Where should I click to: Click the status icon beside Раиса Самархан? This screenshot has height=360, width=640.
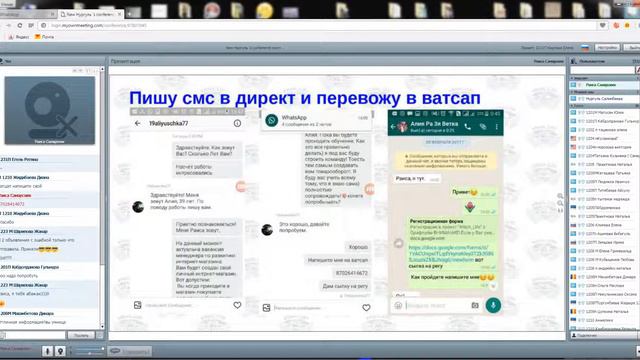[573, 85]
